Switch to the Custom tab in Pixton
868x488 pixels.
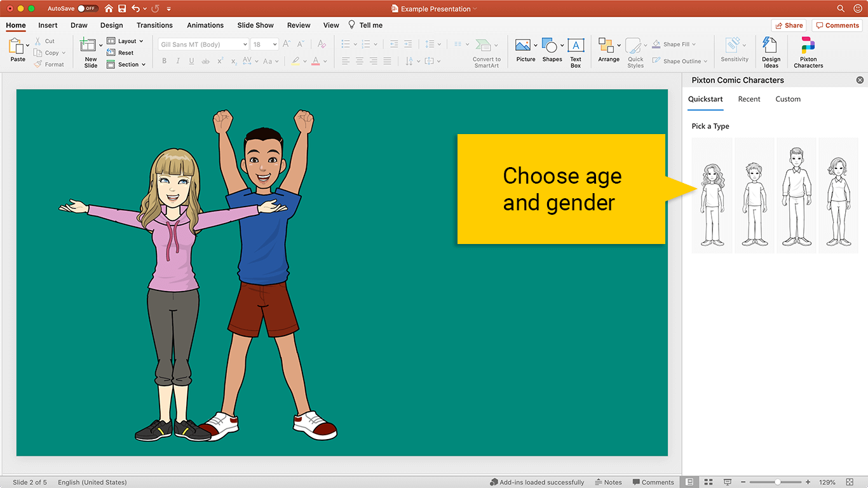pyautogui.click(x=788, y=99)
